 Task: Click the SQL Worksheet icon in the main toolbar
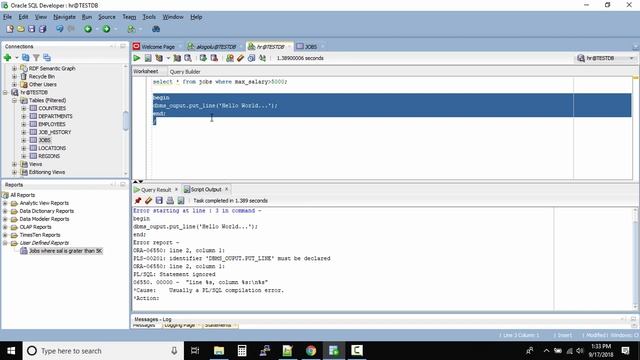131,29
